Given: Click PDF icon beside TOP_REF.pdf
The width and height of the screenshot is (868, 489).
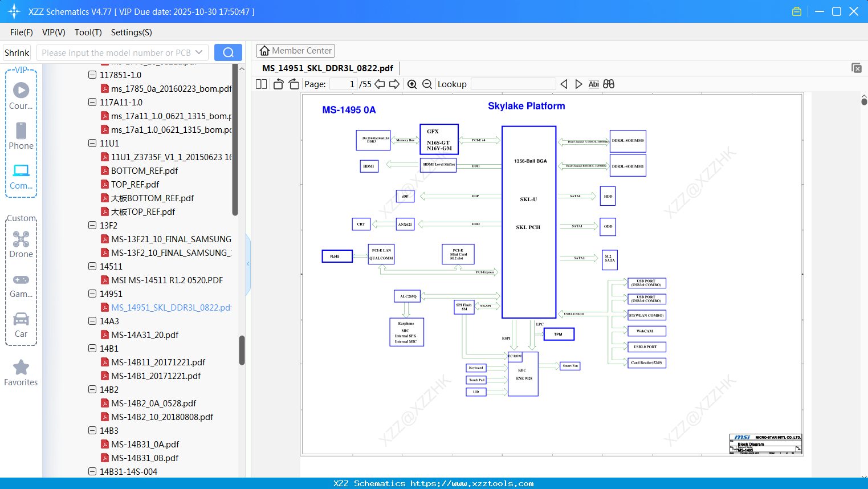Looking at the screenshot, I should pyautogui.click(x=105, y=184).
